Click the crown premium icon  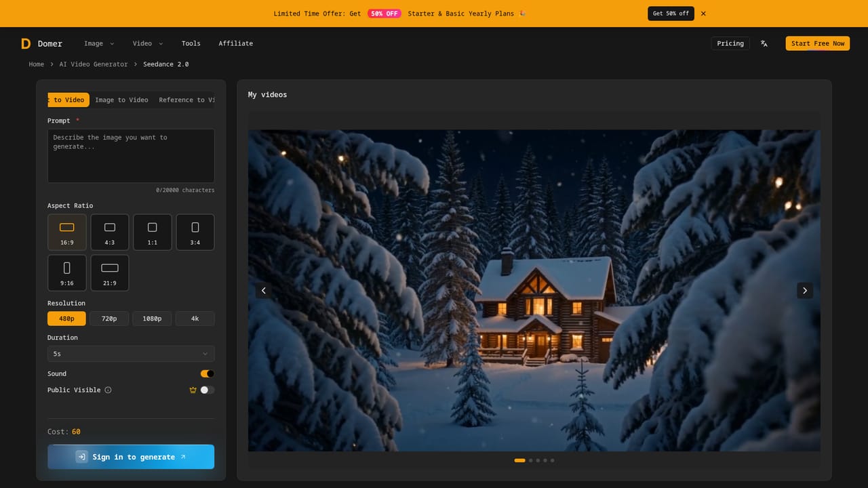pyautogui.click(x=193, y=390)
